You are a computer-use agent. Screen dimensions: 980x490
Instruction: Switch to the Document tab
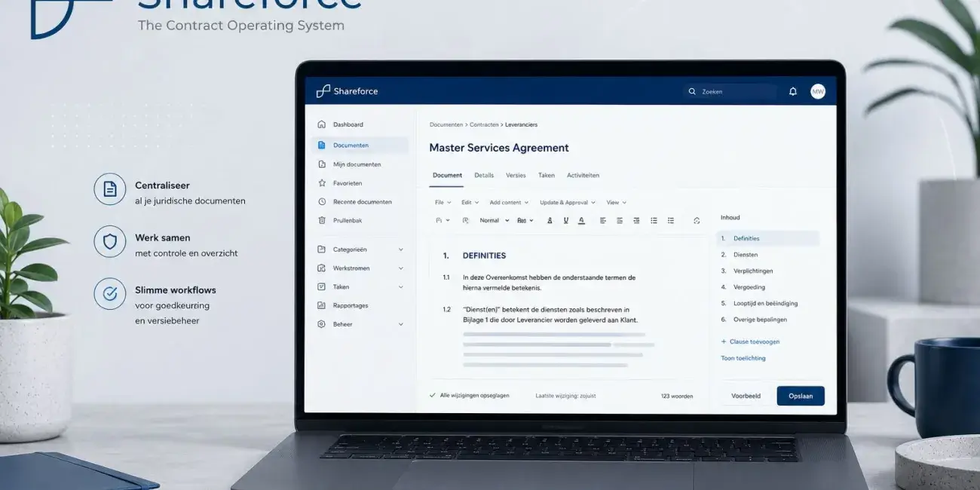pyautogui.click(x=447, y=175)
